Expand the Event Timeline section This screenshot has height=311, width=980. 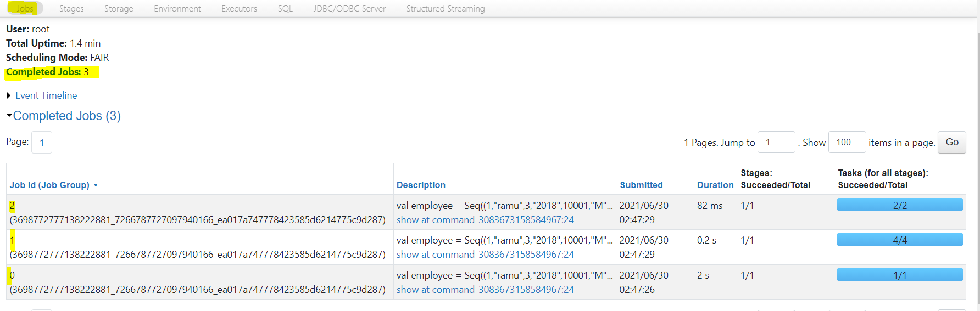46,95
